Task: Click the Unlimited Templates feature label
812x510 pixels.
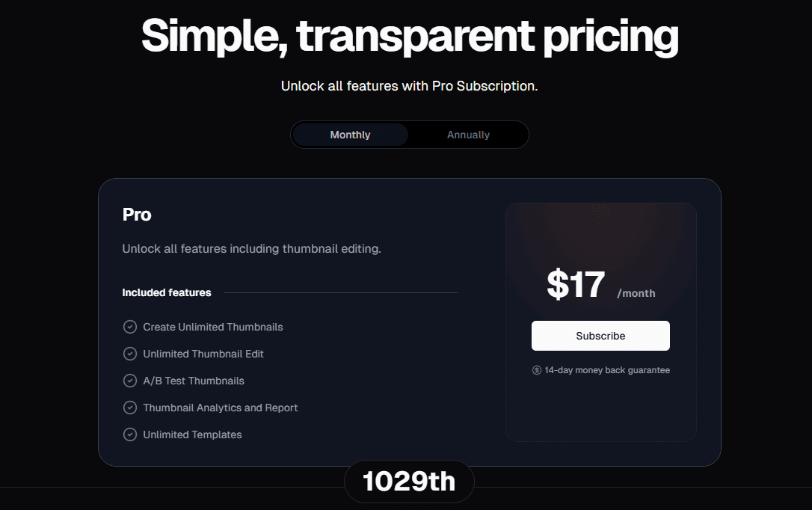Action: (x=192, y=434)
